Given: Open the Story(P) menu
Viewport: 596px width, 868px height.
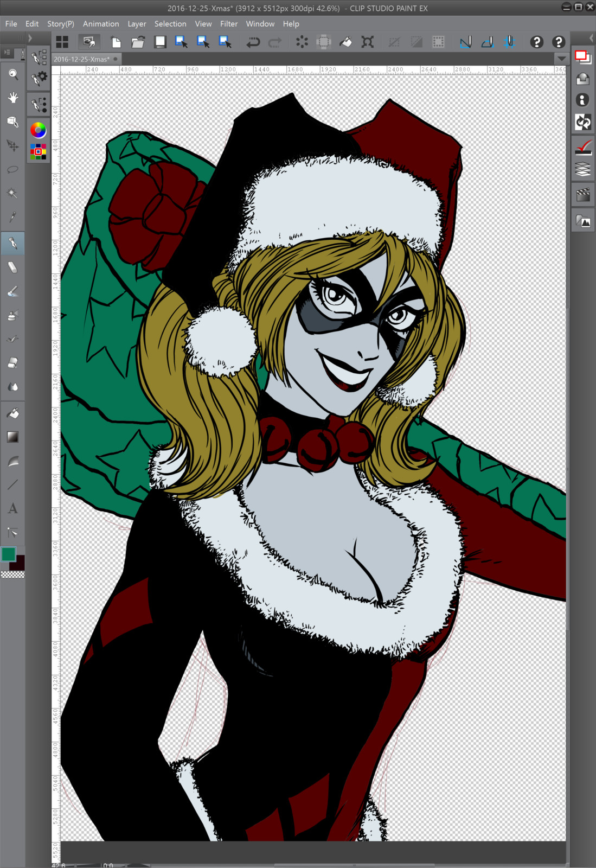Looking at the screenshot, I should [61, 24].
